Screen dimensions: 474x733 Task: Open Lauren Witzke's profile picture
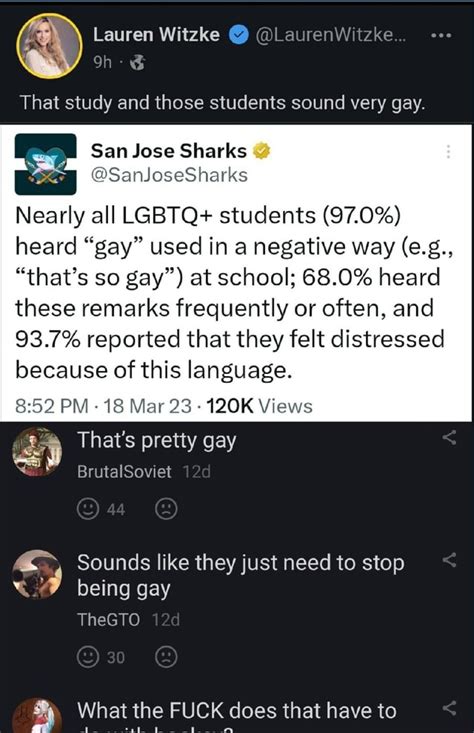coord(49,46)
